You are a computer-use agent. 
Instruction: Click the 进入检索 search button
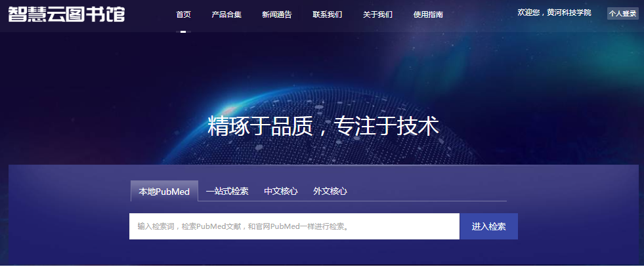(x=488, y=227)
